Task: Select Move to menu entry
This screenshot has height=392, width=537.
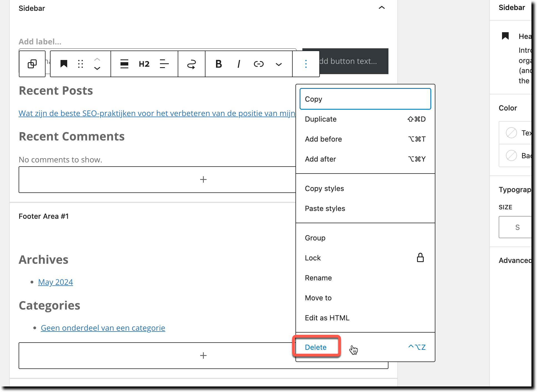Action: pyautogui.click(x=365, y=298)
